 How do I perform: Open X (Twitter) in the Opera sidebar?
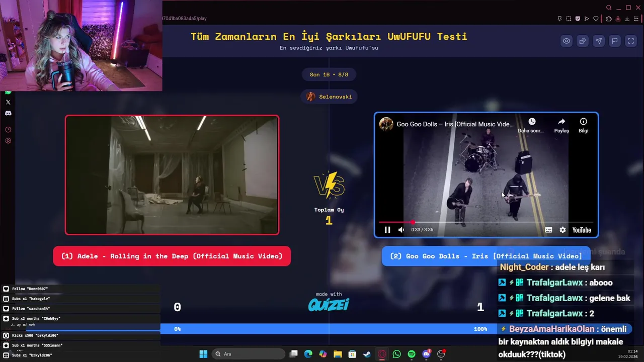(x=8, y=102)
